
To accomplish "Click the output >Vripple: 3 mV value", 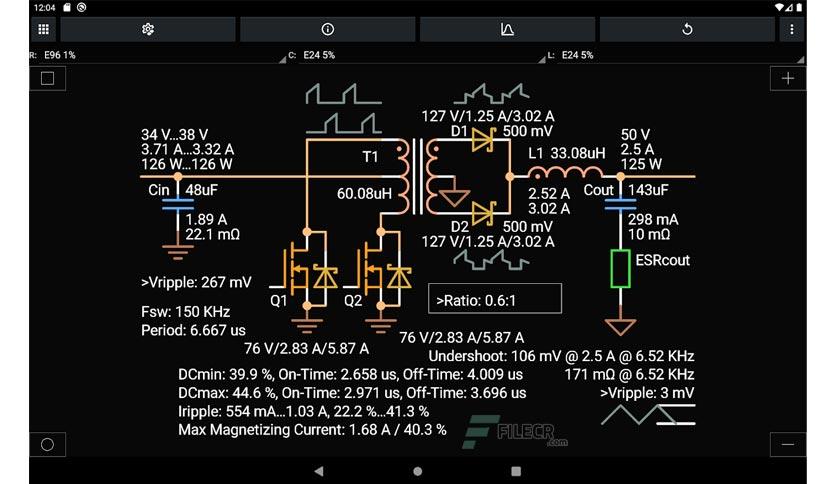I will pyautogui.click(x=647, y=393).
